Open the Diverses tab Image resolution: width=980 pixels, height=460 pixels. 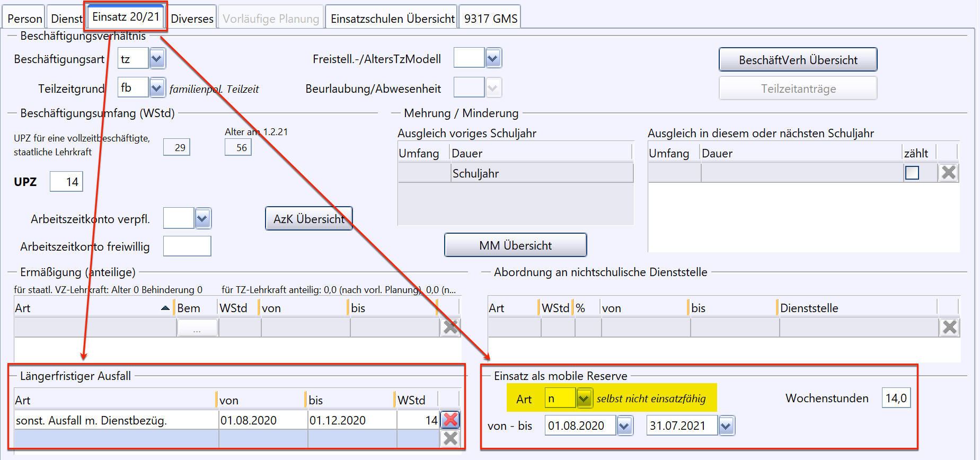coord(192,18)
